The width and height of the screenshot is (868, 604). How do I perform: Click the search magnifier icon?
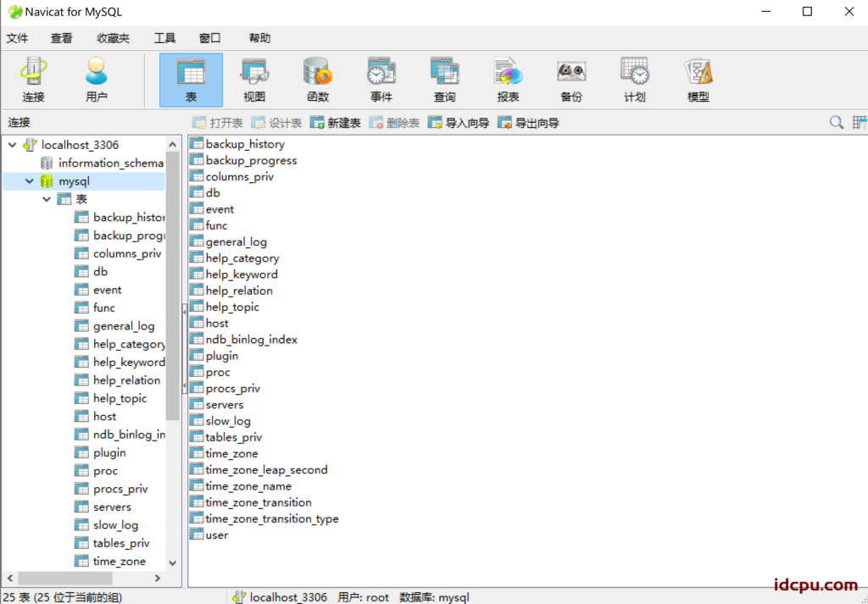click(837, 122)
